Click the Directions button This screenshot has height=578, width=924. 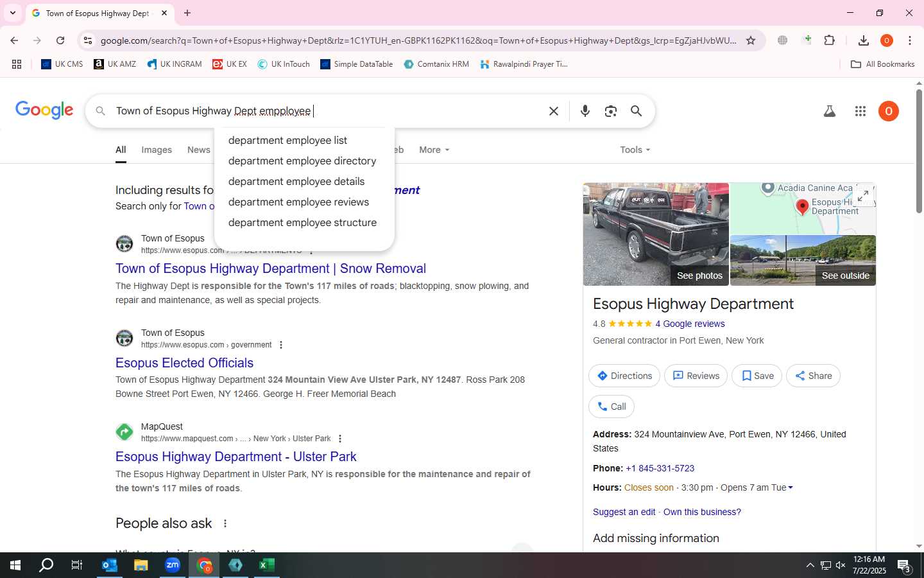624,376
